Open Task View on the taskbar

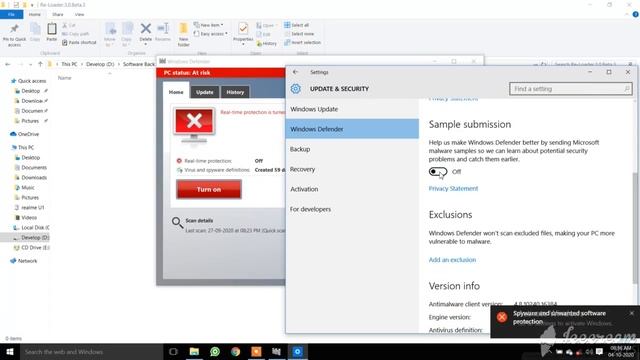(173, 351)
